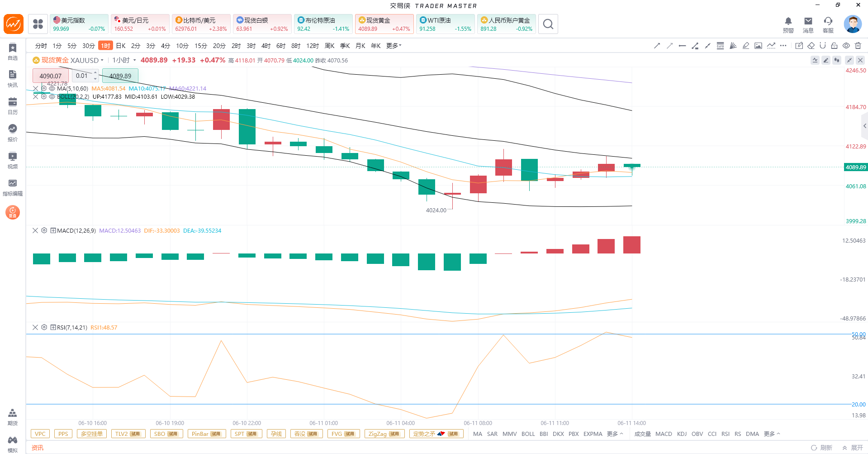This screenshot has width=868, height=454.
Task: Switch to the 日K timeframe tab
Action: (x=121, y=46)
